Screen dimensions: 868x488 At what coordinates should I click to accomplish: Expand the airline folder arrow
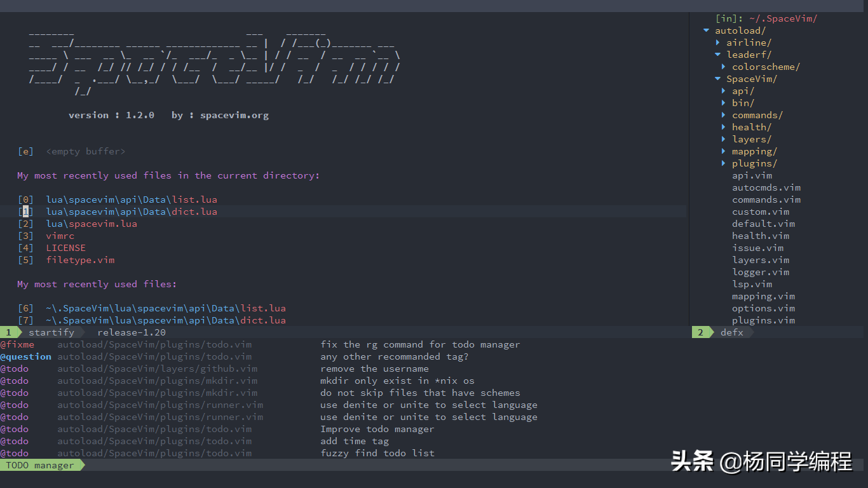pyautogui.click(x=718, y=43)
